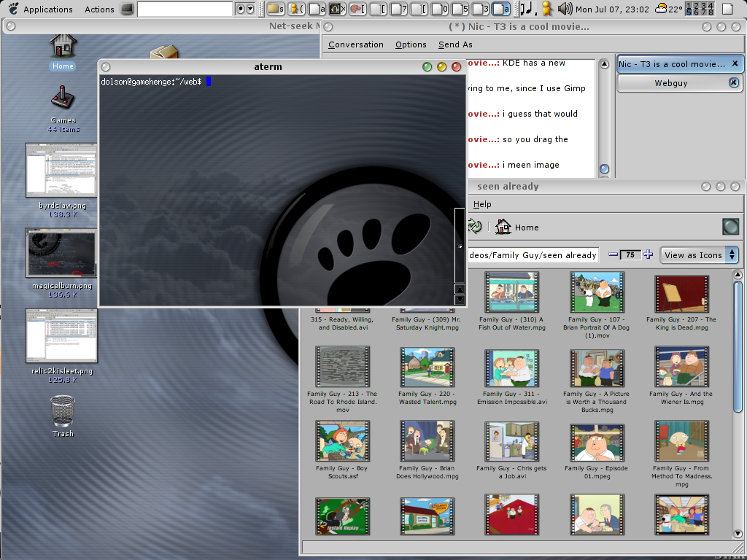The image size is (747, 560).
Task: Click the clock showing Mon Jul 07, 23:02
Action: click(x=612, y=9)
